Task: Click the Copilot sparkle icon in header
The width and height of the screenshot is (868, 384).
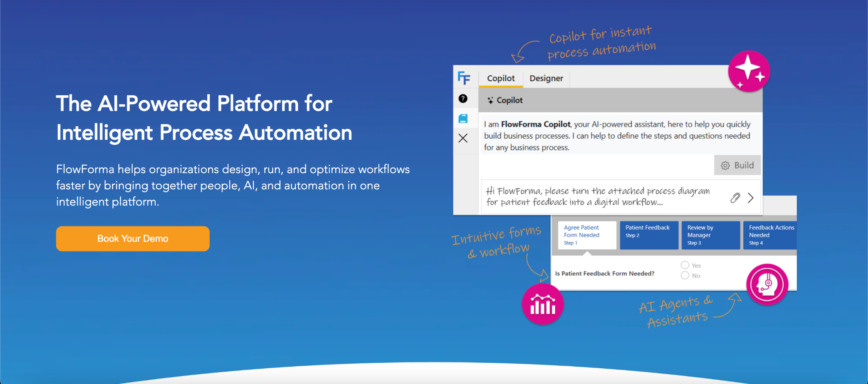Action: [490, 100]
